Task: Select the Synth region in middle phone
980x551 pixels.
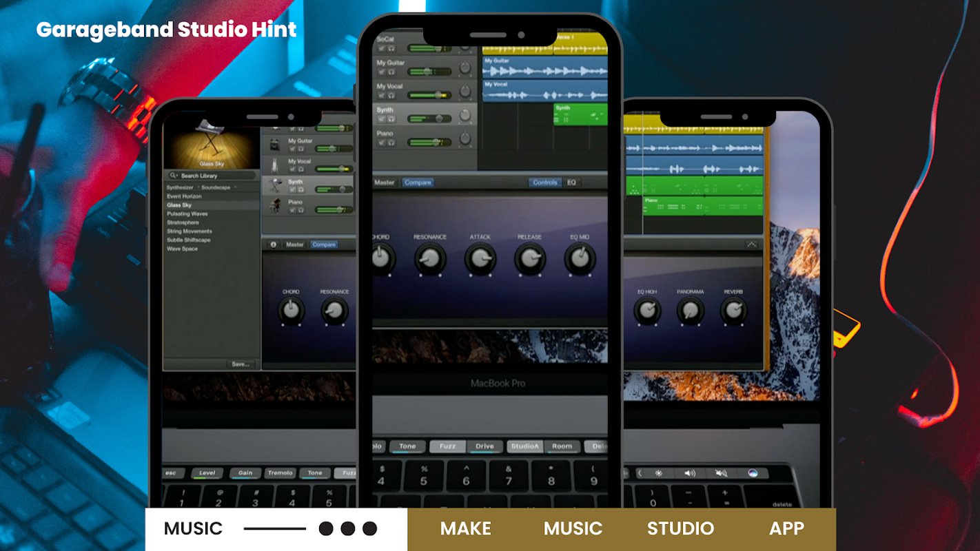Action: (580, 115)
